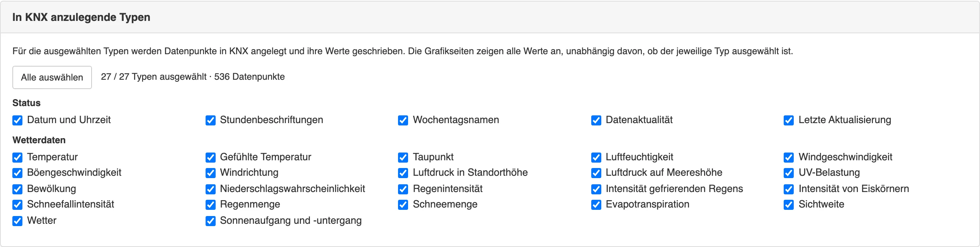The width and height of the screenshot is (980, 247).
Task: Click the 'In KNX anzulegende Typen' heading
Action: click(x=81, y=17)
